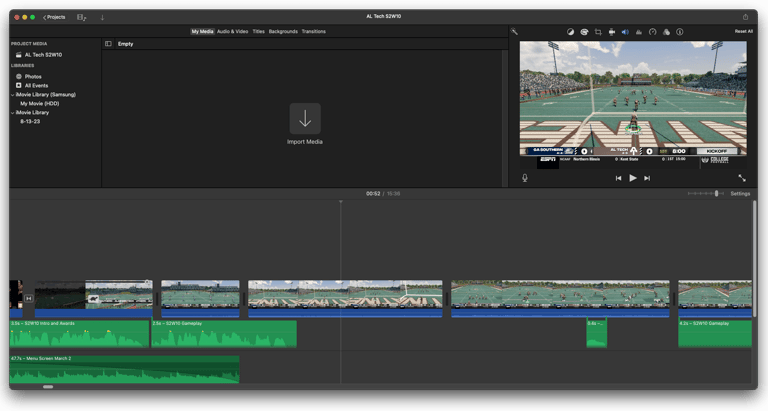Screen dimensions: 768x411
Task: Open the Titles tab
Action: (259, 31)
